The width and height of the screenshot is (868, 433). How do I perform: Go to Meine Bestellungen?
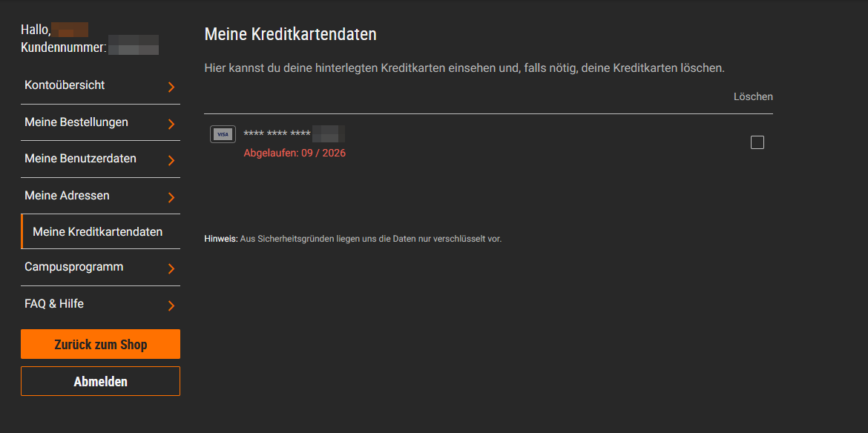100,123
